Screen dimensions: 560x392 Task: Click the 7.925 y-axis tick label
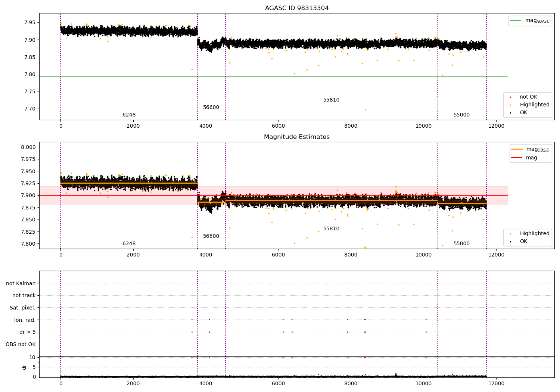28,183
